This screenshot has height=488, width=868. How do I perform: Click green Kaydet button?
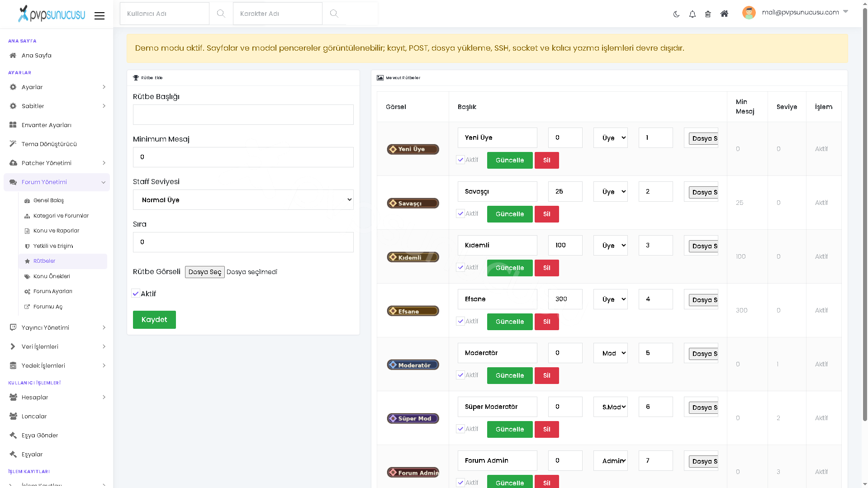(154, 319)
